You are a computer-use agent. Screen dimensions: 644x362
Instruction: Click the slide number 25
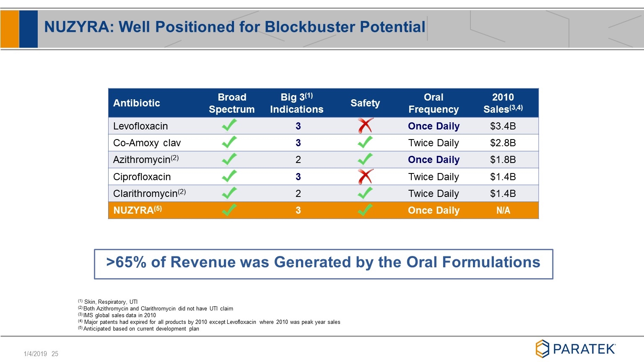tap(55, 354)
